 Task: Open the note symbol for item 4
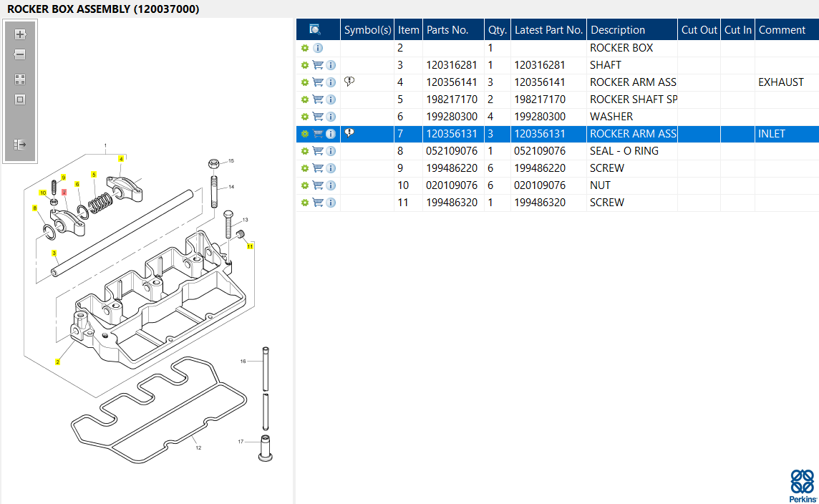click(349, 82)
